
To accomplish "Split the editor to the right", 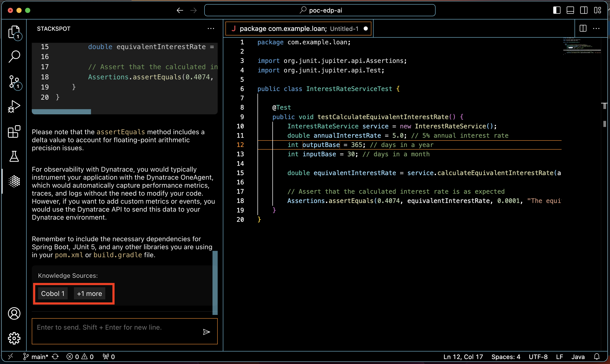I will (x=583, y=29).
